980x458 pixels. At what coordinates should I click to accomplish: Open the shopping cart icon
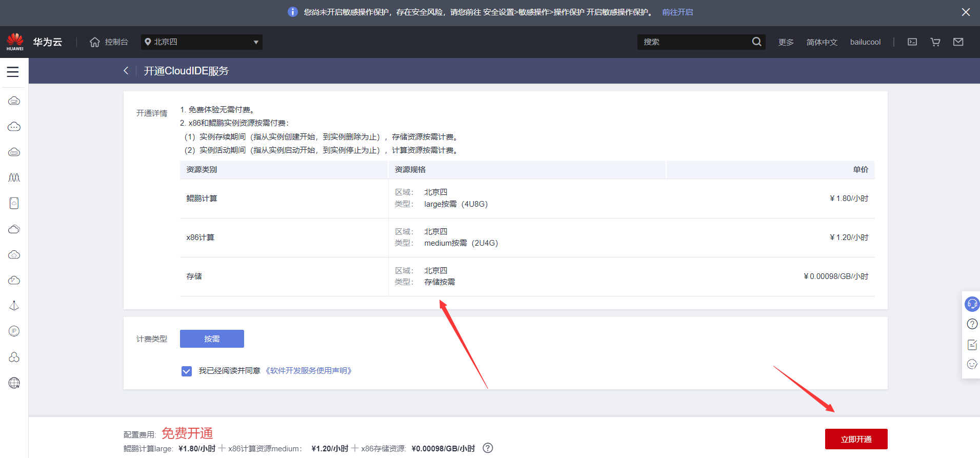coord(935,42)
